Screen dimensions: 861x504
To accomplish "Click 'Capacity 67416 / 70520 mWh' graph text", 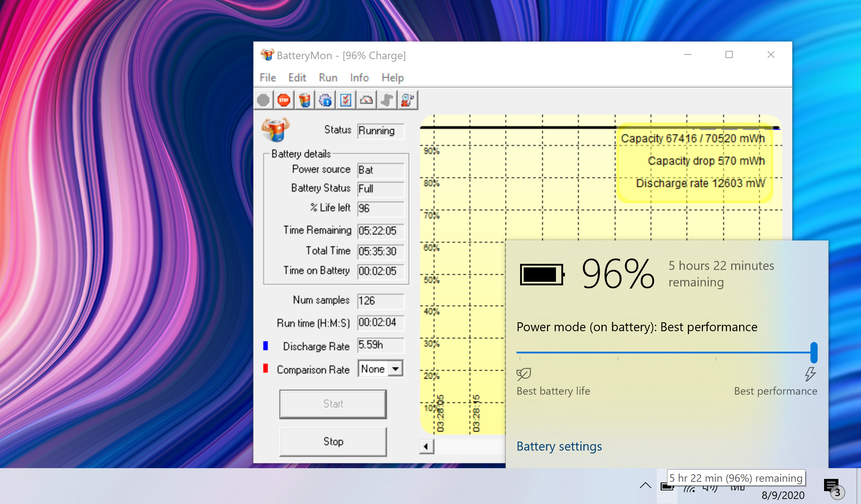I will pos(693,138).
